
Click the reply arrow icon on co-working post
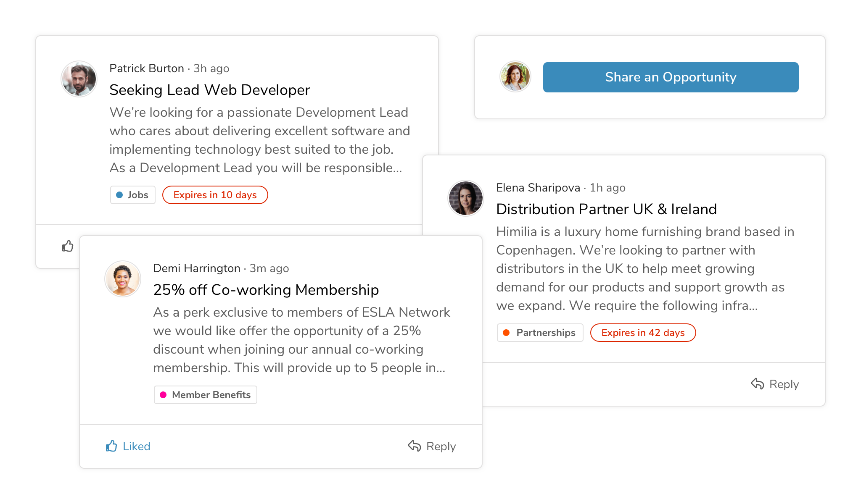tap(415, 446)
